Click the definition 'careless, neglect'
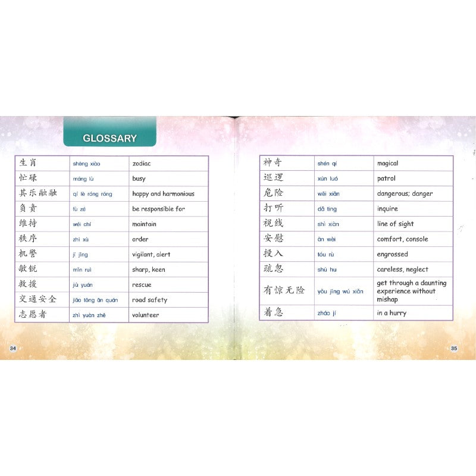Viewport: 476px width, 476px height. coord(402,270)
